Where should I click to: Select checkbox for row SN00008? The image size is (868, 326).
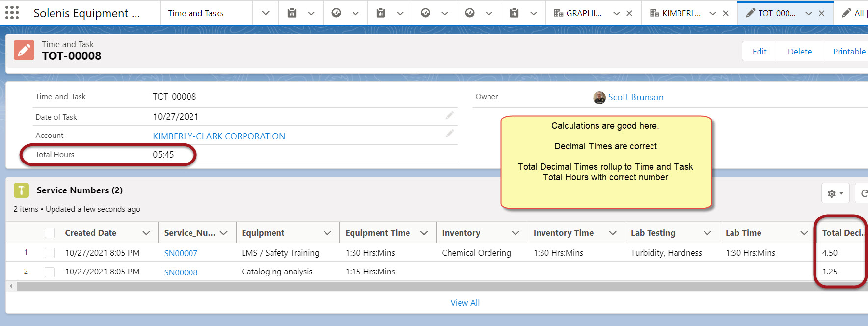50,272
